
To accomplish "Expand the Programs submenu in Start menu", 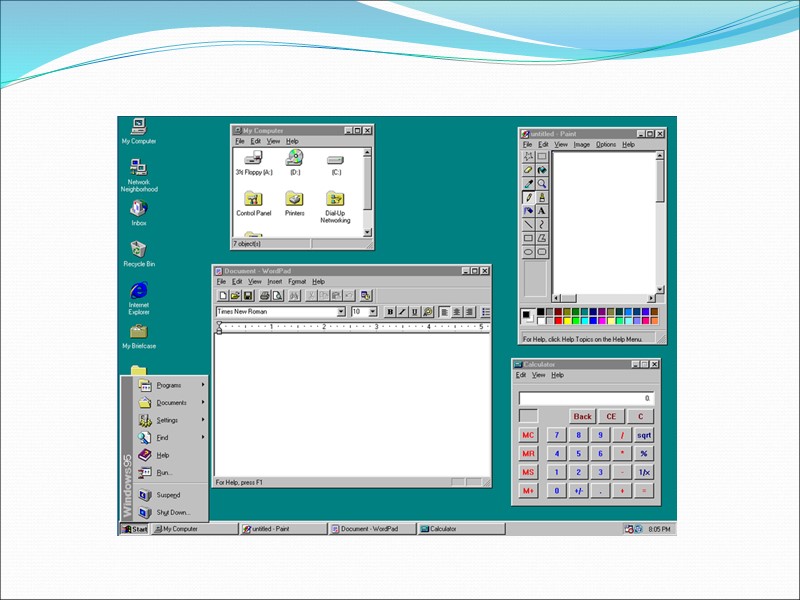I will (170, 385).
